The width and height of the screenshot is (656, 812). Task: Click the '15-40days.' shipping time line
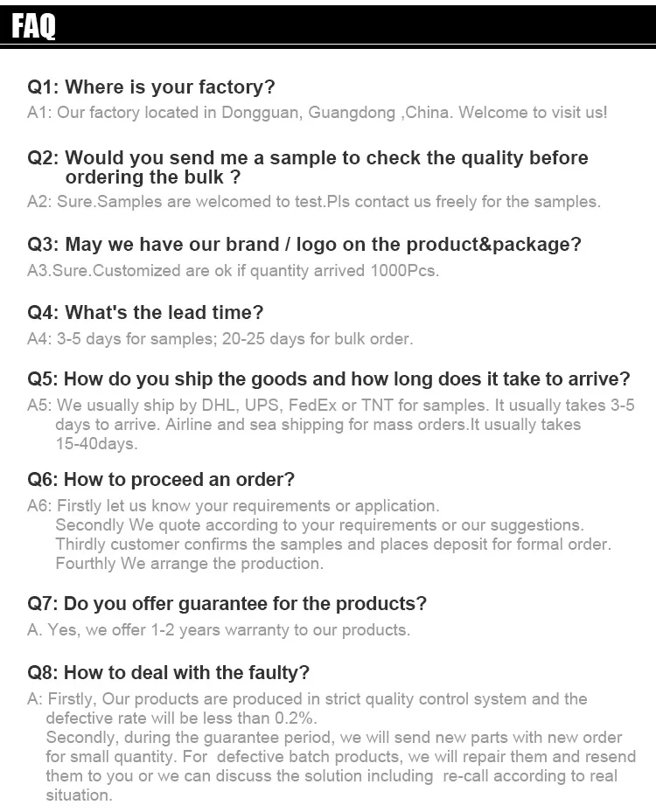coord(96,444)
